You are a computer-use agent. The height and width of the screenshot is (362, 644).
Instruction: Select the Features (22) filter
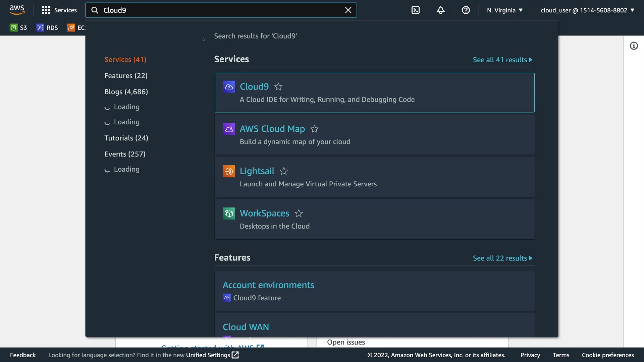coord(126,76)
